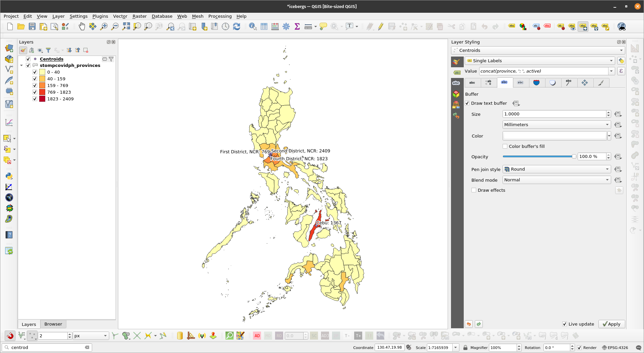Toggle visibility of Centroids layer
This screenshot has width=644, height=353.
tap(28, 59)
